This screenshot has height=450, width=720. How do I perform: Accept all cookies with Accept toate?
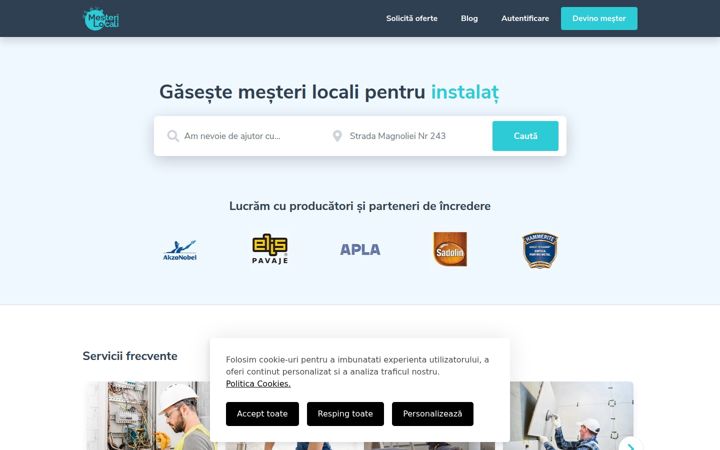pos(262,414)
